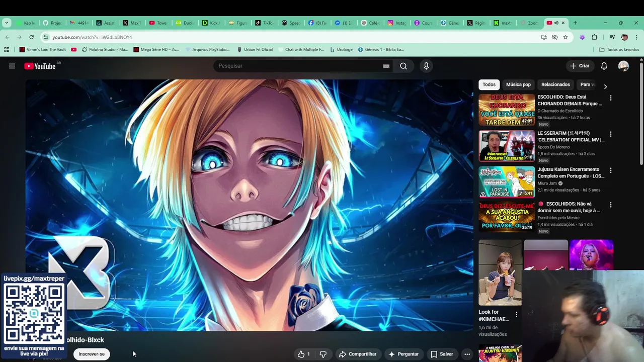Switch to the Gmail browser tab
Screen dimensions: 644x362
coord(78,23)
